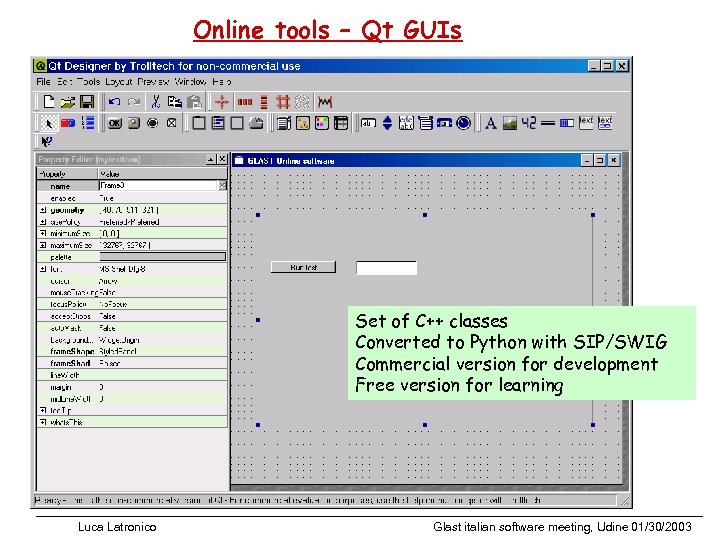Pick the ComboBox widget tool
720x540 pixels.
[x=426, y=123]
